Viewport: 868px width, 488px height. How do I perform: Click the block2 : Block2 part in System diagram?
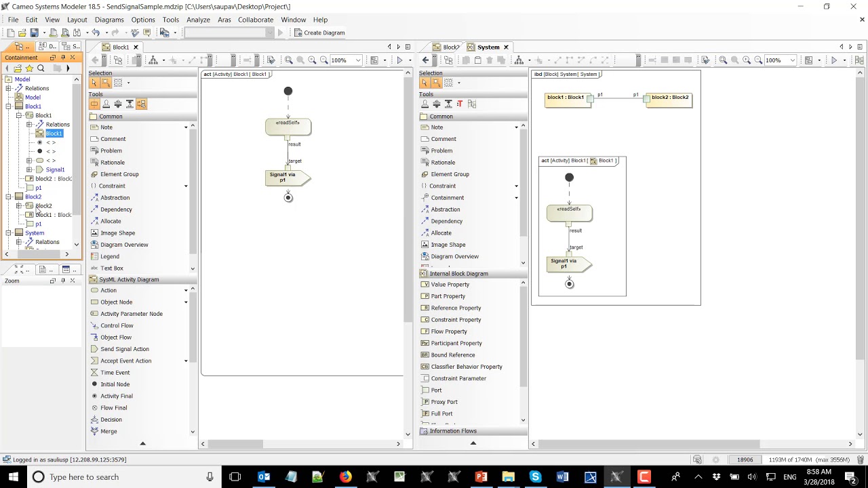670,100
